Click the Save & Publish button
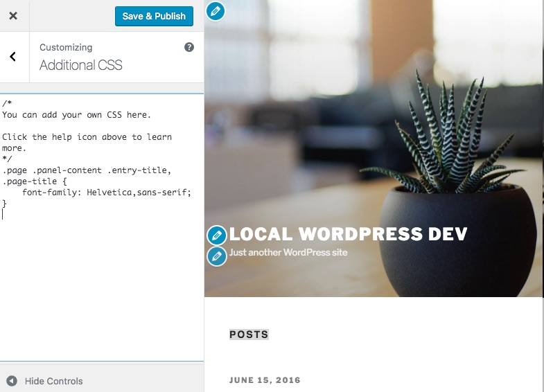 tap(154, 16)
